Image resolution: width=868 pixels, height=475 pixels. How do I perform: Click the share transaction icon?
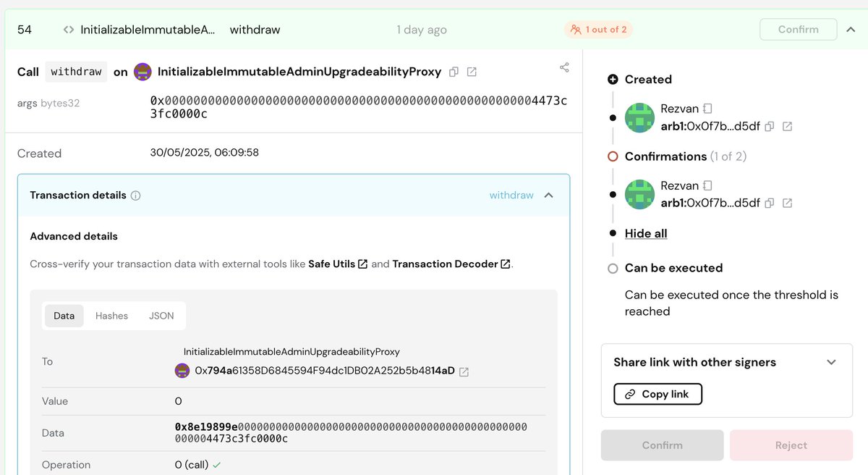tap(564, 67)
